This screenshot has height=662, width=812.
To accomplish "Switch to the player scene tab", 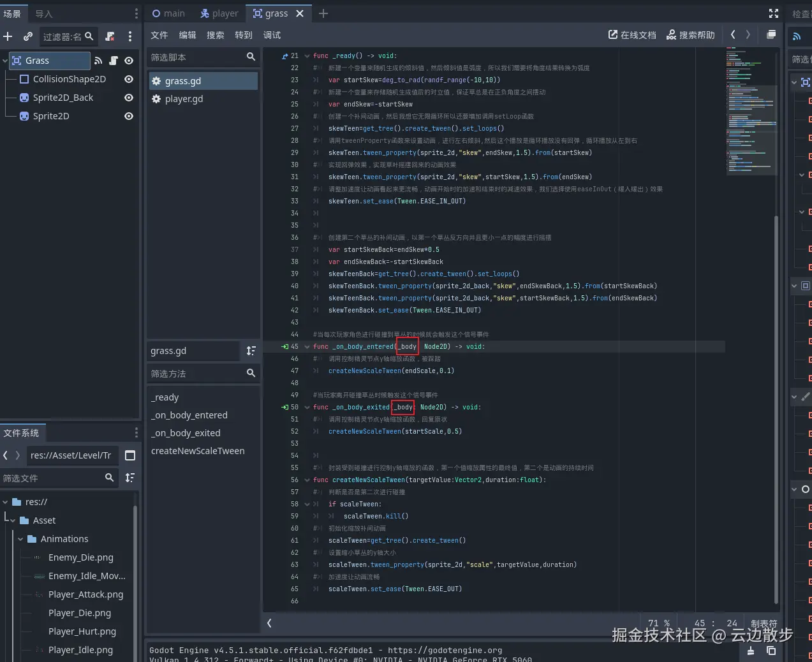I will click(219, 13).
